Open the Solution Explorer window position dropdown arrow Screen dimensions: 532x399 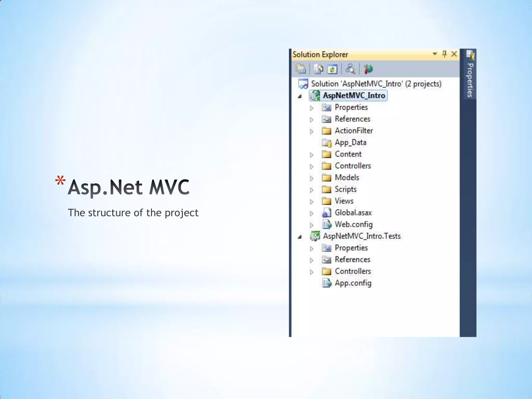[x=435, y=54]
